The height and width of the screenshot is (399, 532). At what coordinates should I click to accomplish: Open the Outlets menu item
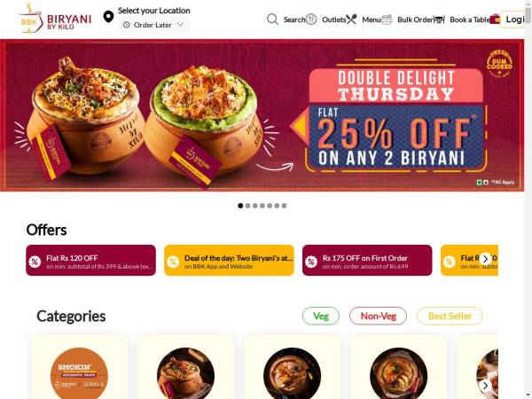334,20
